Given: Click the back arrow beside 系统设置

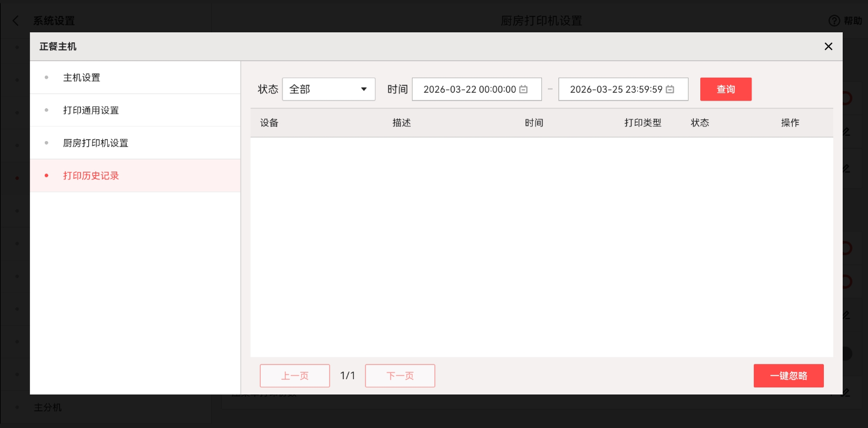Looking at the screenshot, I should [x=16, y=21].
